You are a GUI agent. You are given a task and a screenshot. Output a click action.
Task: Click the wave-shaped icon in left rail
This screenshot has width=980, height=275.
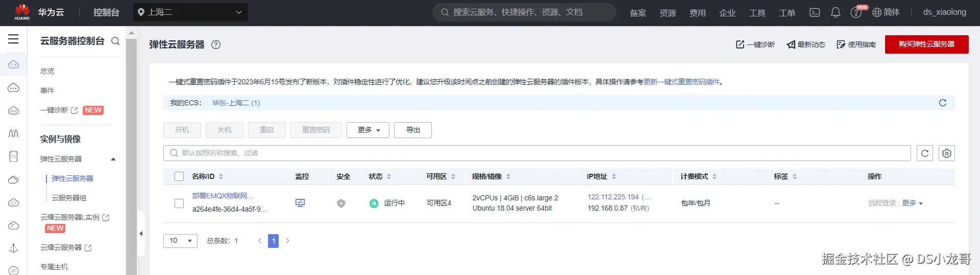[13, 133]
